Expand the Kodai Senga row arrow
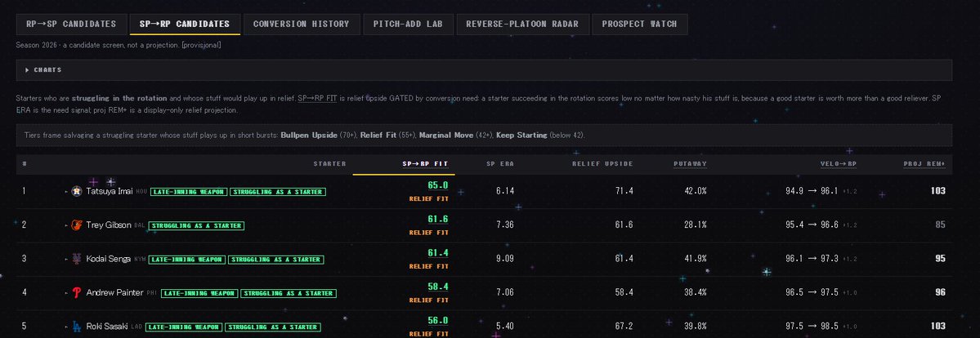The width and height of the screenshot is (980, 338). (x=66, y=259)
